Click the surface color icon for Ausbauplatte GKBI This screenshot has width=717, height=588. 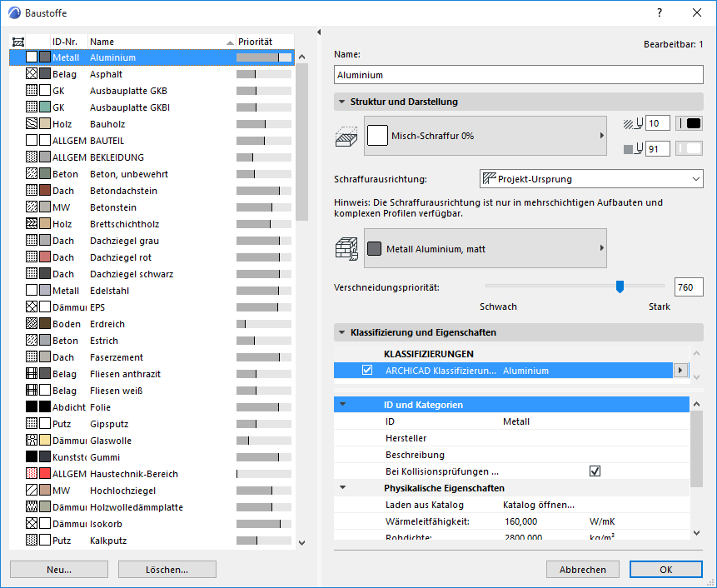[45, 107]
